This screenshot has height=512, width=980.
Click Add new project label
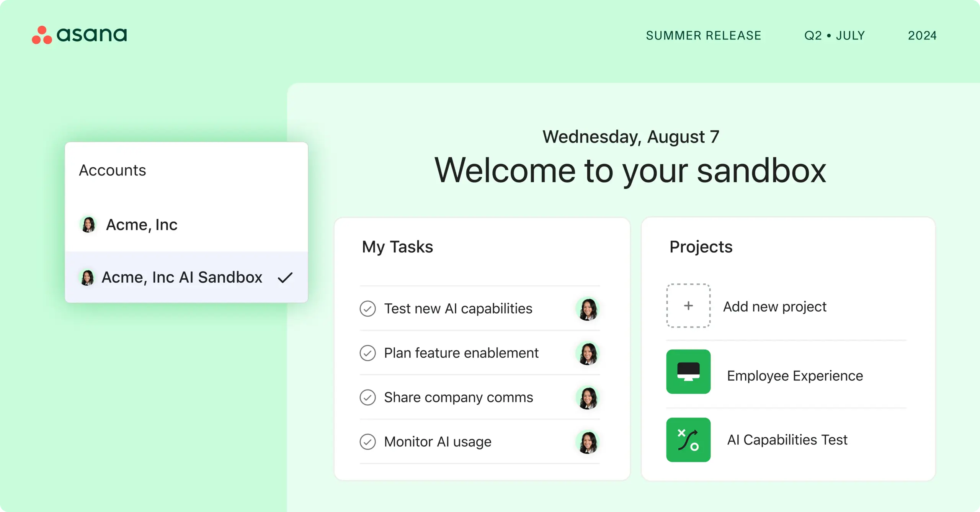775,306
